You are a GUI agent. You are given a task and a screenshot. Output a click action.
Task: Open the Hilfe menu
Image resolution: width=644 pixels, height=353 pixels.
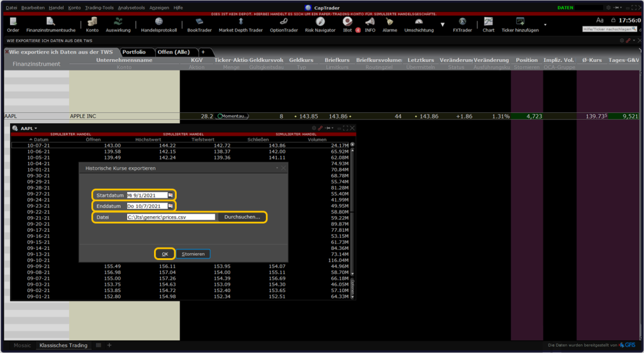pos(178,8)
